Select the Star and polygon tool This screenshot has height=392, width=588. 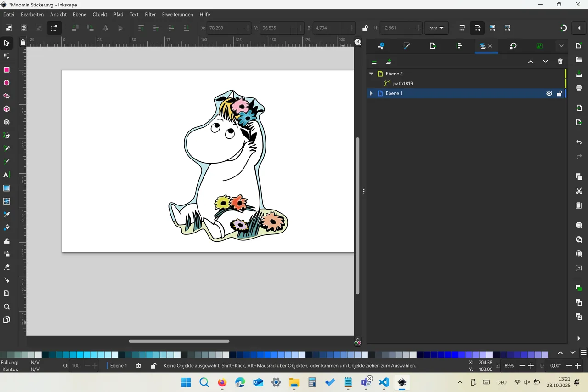click(x=6, y=96)
